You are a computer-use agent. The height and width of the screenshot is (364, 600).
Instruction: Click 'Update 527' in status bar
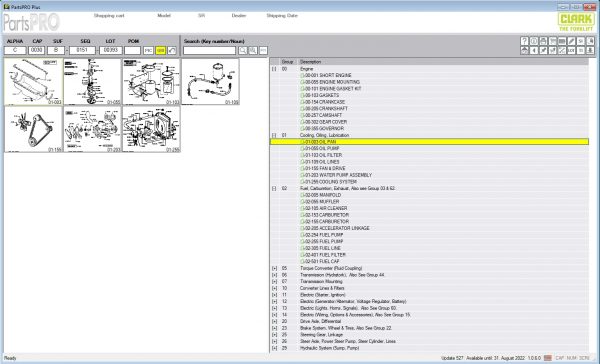452,358
